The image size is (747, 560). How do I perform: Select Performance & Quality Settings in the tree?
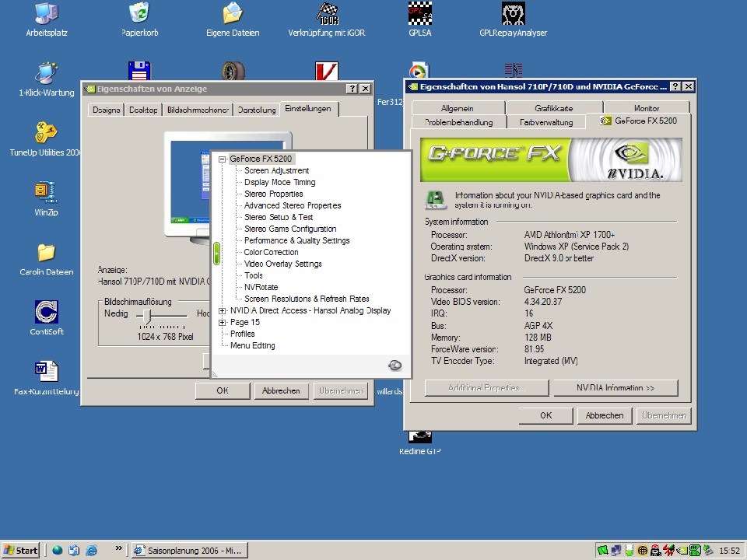(x=296, y=241)
